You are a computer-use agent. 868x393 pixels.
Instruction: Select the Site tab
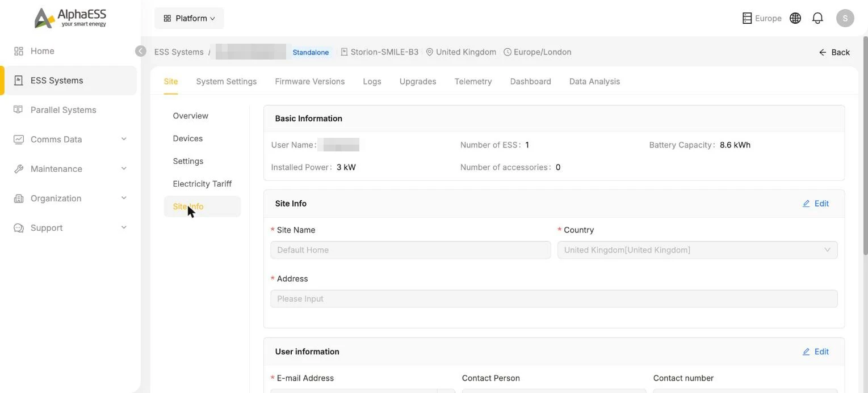pos(171,82)
